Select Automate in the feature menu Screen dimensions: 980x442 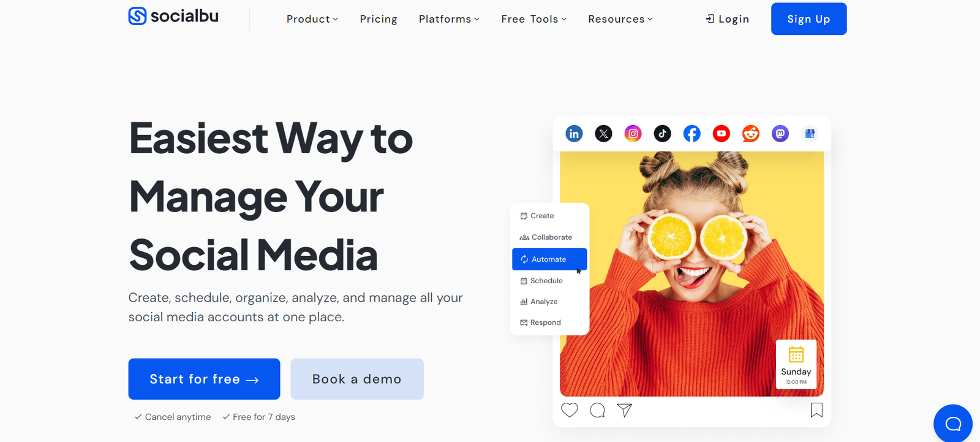tap(549, 259)
